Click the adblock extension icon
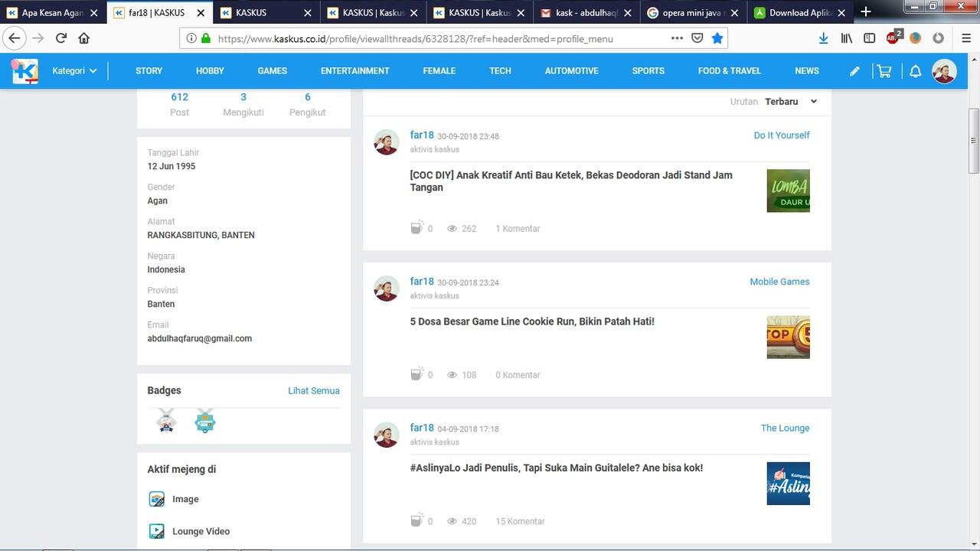Image resolution: width=980 pixels, height=551 pixels. pos(893,37)
